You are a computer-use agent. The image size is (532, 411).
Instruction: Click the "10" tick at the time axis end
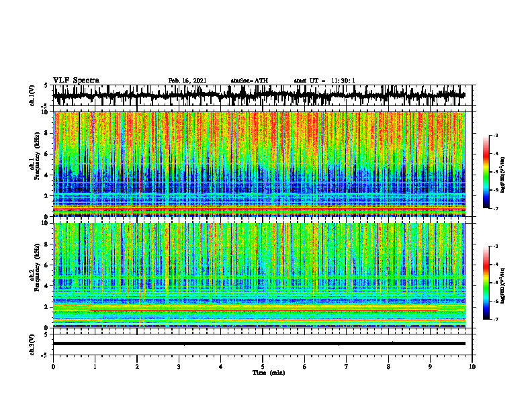(472, 367)
